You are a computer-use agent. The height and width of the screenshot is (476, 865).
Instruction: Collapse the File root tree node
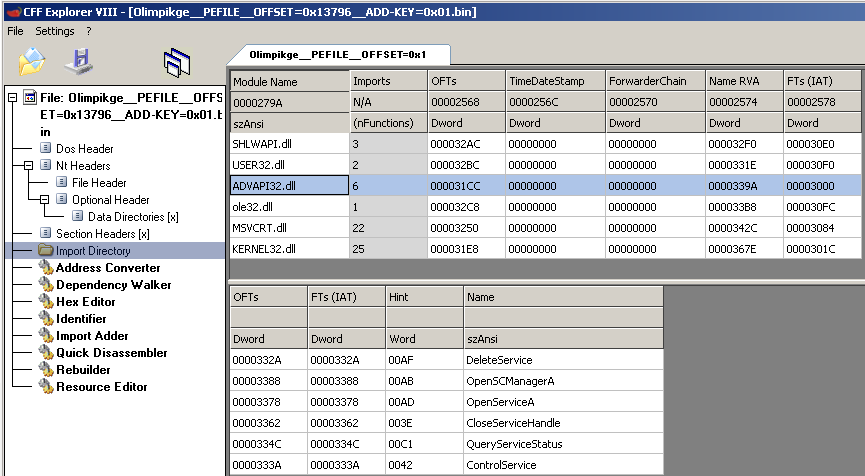click(12, 98)
